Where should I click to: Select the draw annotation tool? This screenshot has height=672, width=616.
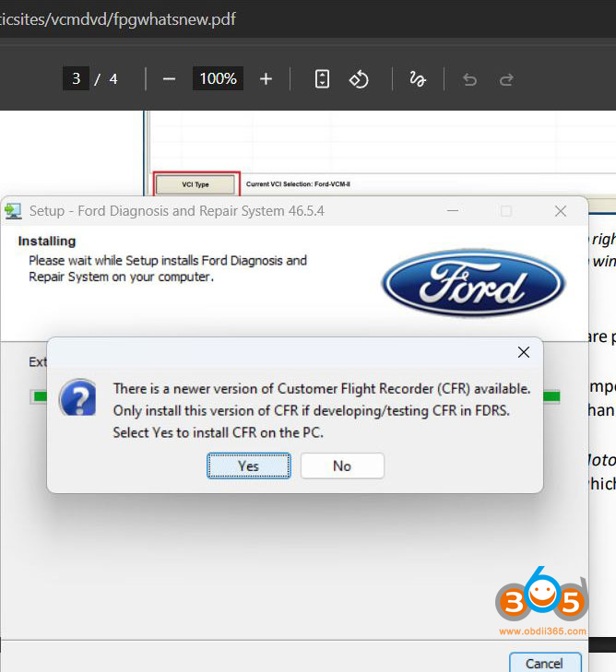[x=417, y=79]
